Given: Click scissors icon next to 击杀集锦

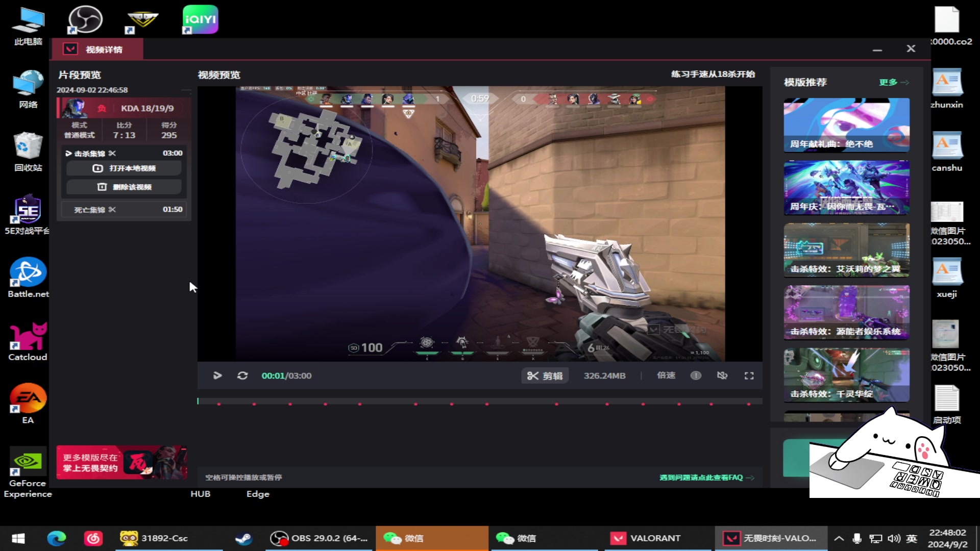Looking at the screenshot, I should coord(112,153).
